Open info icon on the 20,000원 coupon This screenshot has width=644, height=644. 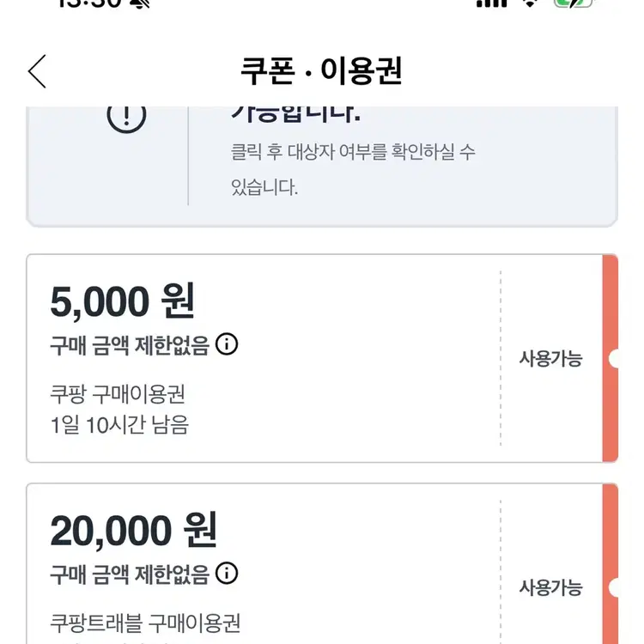227,573
